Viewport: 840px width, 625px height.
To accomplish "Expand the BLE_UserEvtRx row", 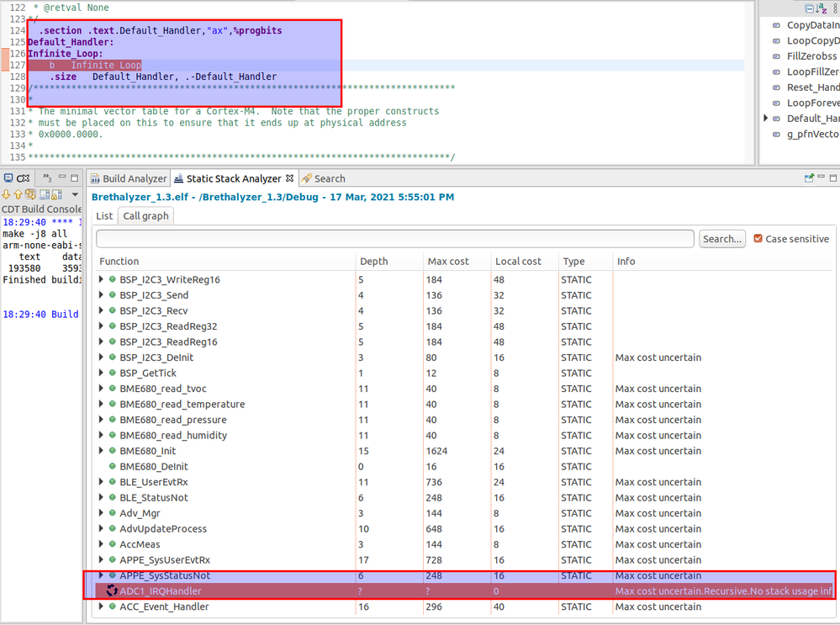I will click(101, 482).
